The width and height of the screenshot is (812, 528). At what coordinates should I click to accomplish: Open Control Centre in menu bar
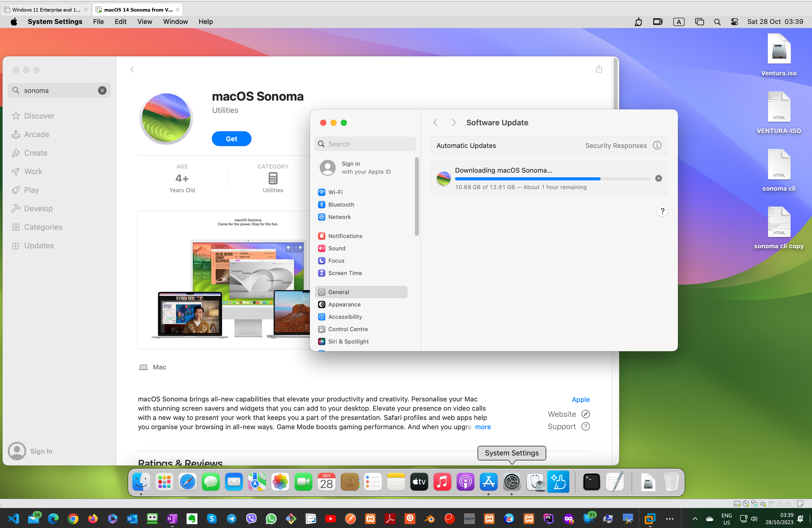click(735, 22)
